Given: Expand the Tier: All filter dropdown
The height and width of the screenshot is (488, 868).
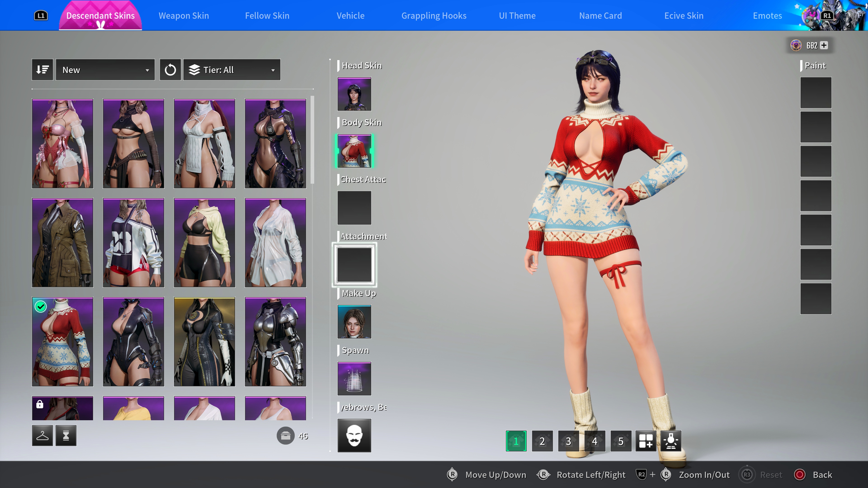Looking at the screenshot, I should point(232,70).
